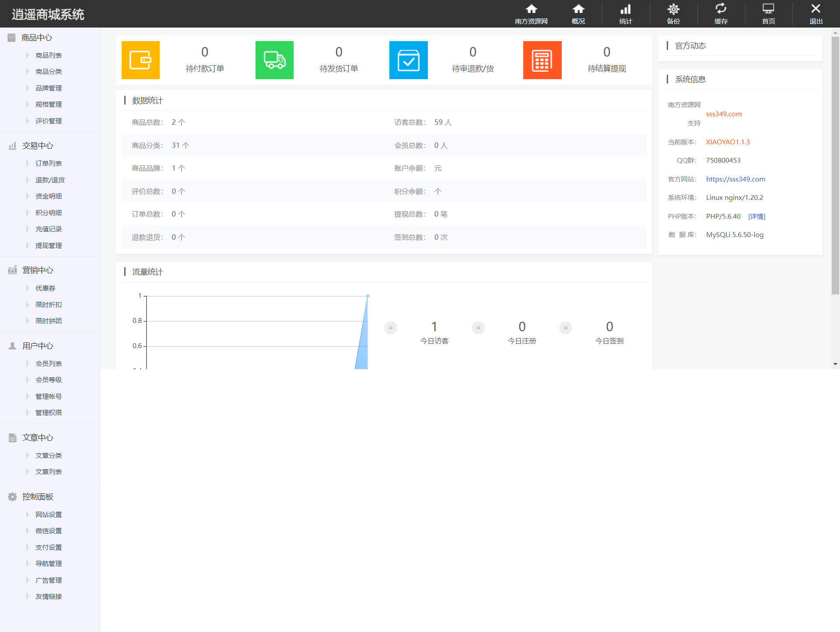The height and width of the screenshot is (632, 840).
Task: Click the orange calculator 待结算提现 icon
Action: pos(542,60)
